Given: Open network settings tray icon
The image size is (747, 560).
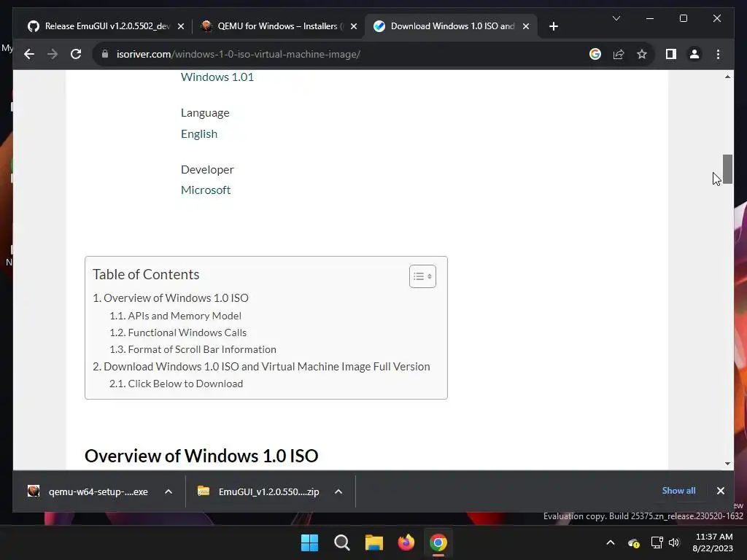Looking at the screenshot, I should [x=657, y=542].
